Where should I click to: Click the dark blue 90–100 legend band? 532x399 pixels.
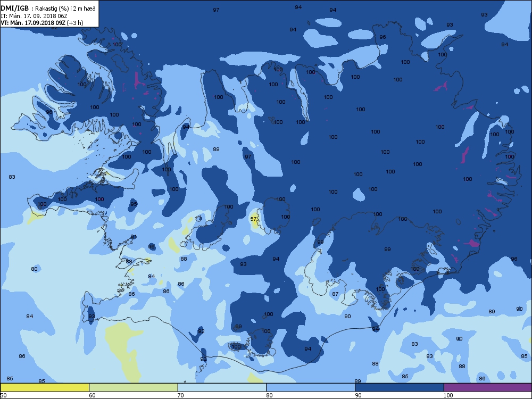pyautogui.click(x=400, y=387)
